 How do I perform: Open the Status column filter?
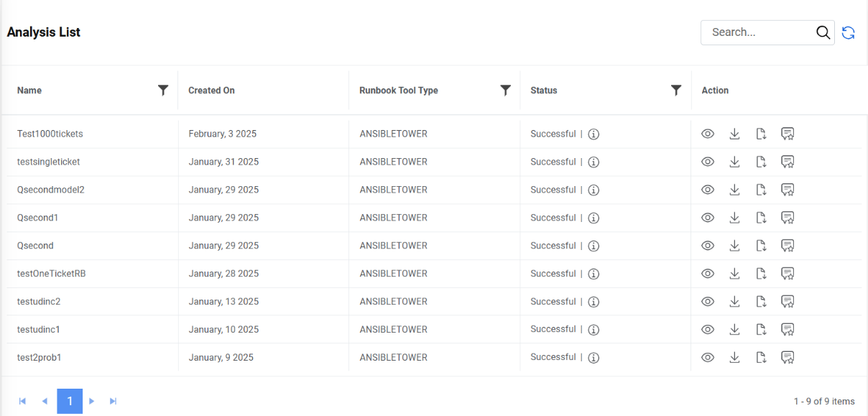pos(676,90)
